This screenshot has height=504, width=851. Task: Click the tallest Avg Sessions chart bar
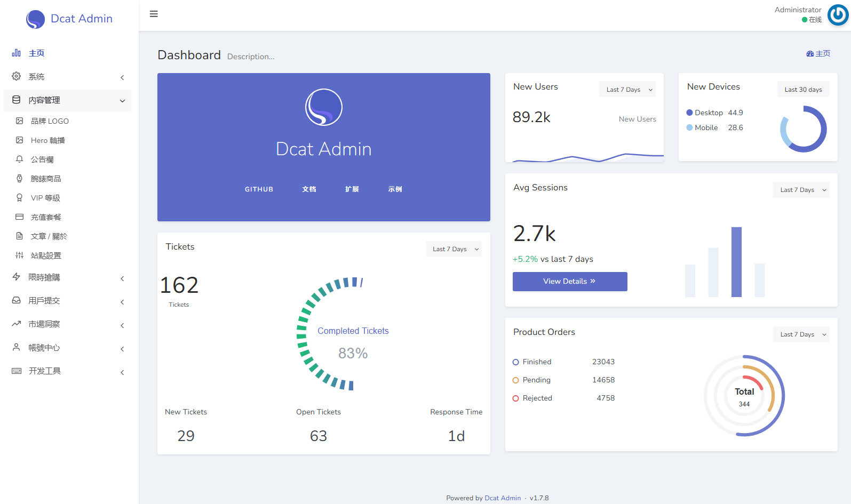point(736,262)
